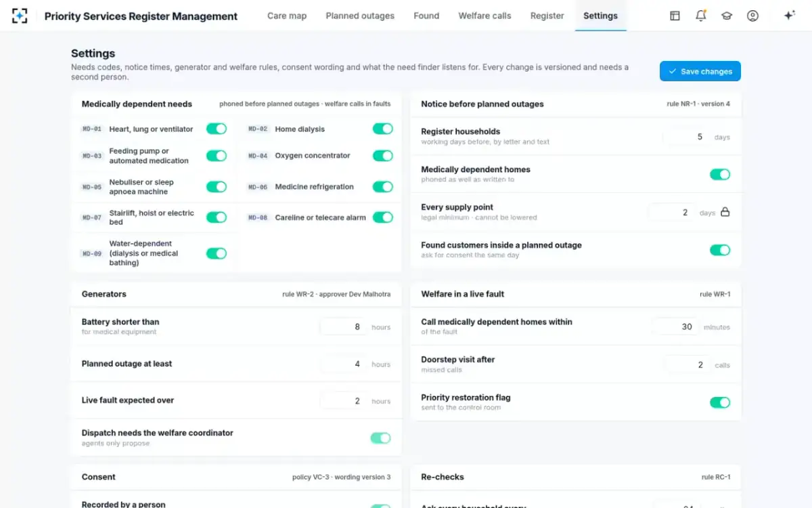Edit Battery shorter than hours field
The height and width of the screenshot is (508, 812).
[x=344, y=326]
